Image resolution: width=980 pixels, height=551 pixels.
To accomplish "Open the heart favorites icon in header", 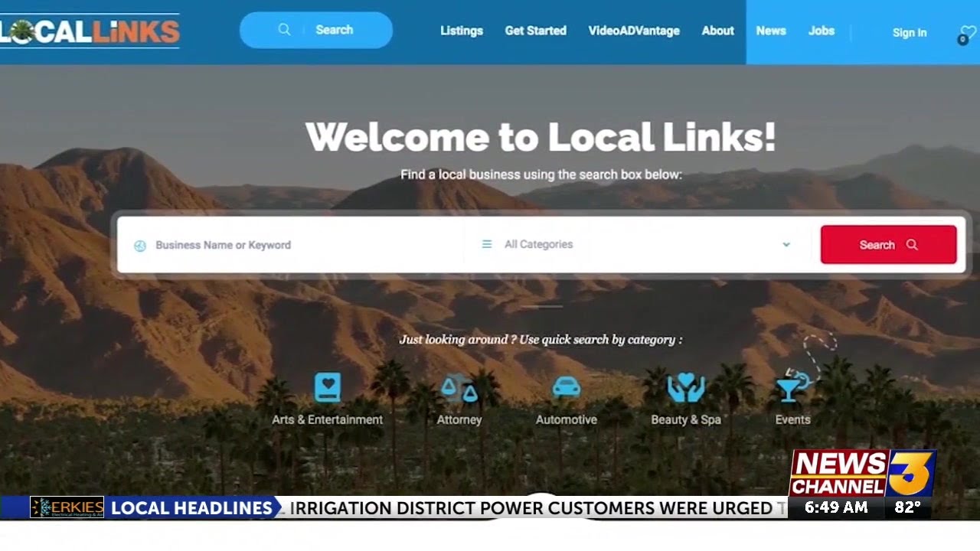I will (x=969, y=32).
